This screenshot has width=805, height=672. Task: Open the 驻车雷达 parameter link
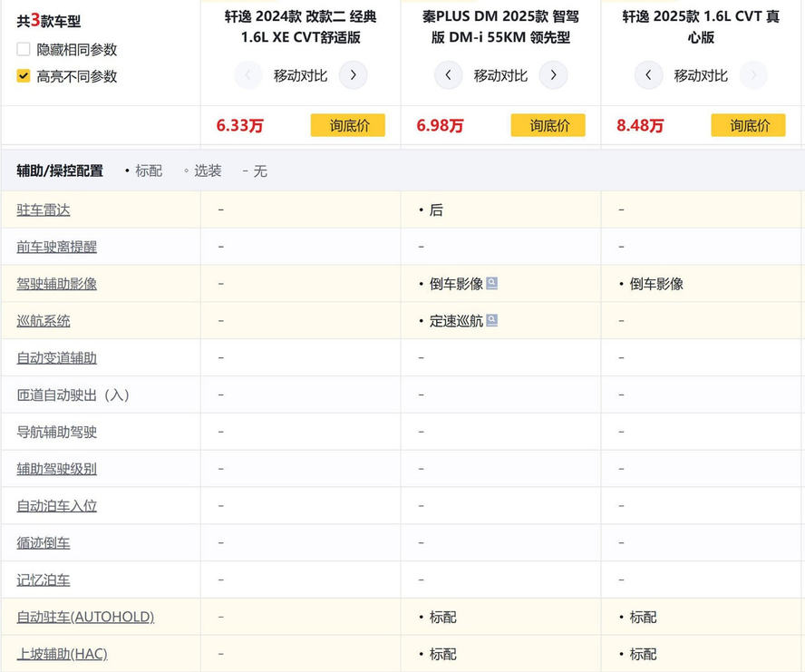(44, 209)
